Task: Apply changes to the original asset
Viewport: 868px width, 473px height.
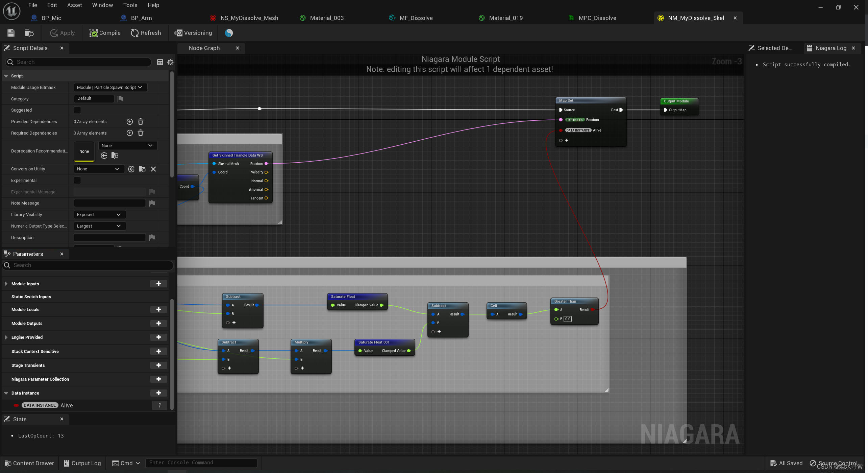Action: pyautogui.click(x=62, y=33)
